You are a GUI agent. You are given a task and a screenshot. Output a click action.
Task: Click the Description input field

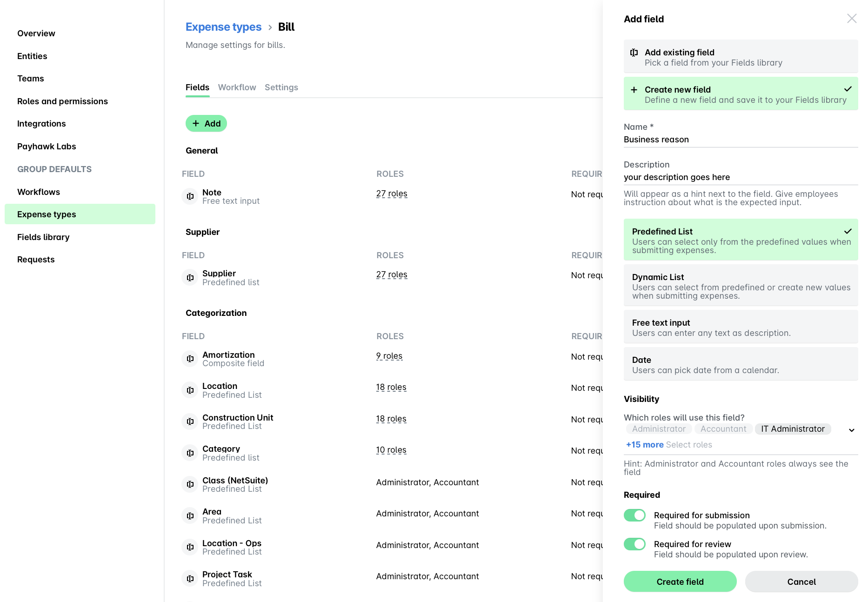pyautogui.click(x=741, y=177)
